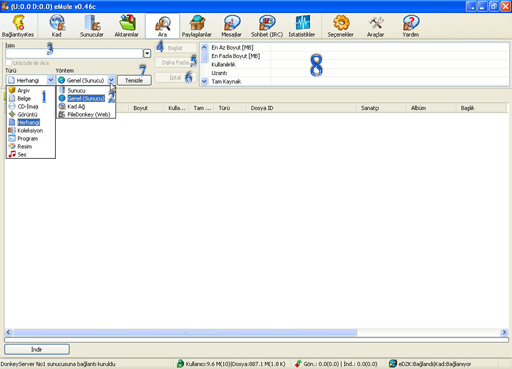Select the Ara search toolbar icon
Viewport: 512px width, 369px height.
[x=162, y=26]
